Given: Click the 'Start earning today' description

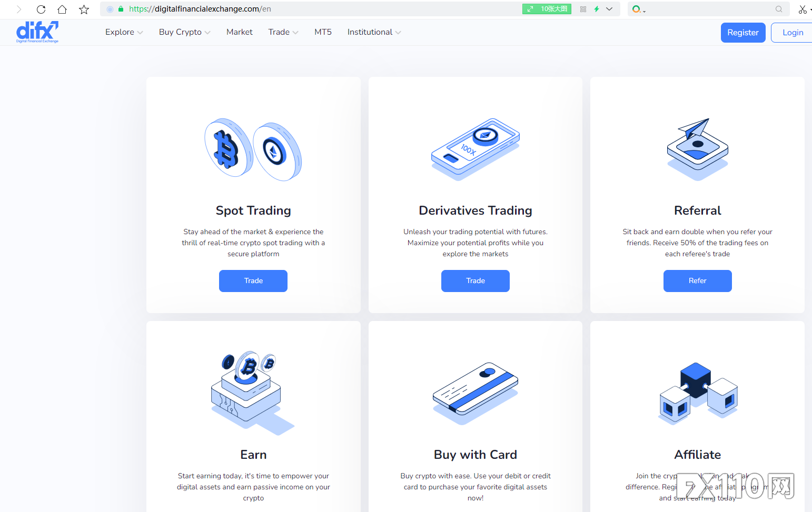Looking at the screenshot, I should (x=253, y=487).
